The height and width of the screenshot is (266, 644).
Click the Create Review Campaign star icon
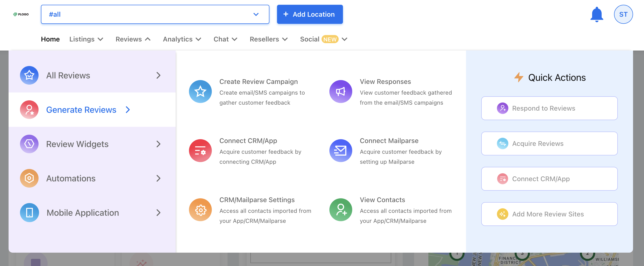coord(200,92)
